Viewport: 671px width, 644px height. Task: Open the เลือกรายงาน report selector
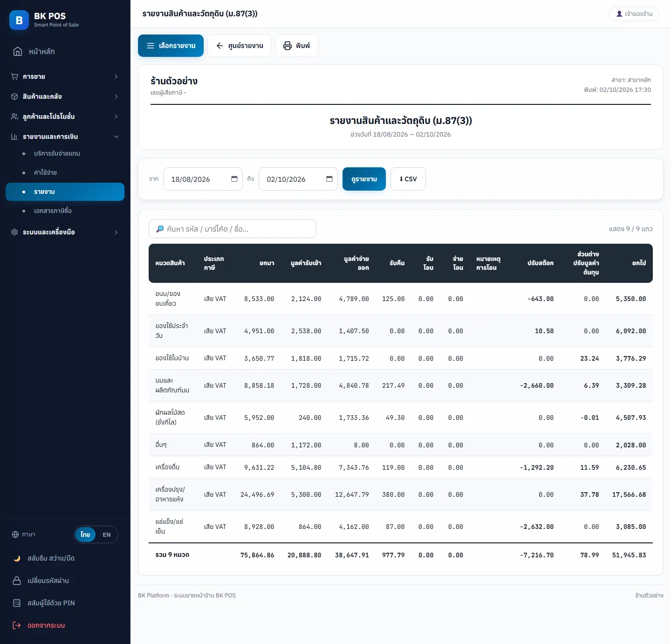click(171, 46)
